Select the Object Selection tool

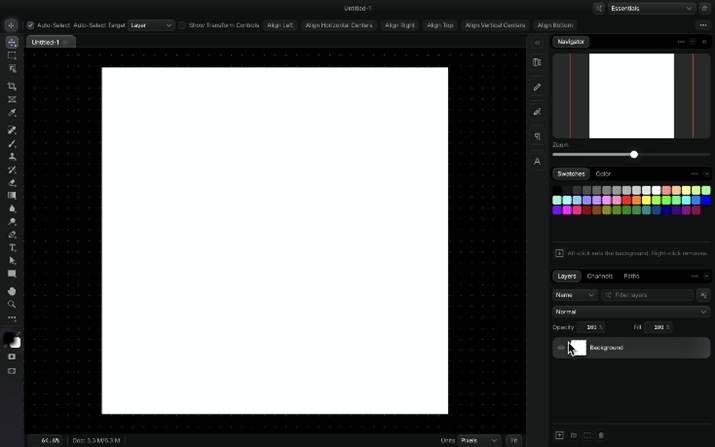pos(12,68)
